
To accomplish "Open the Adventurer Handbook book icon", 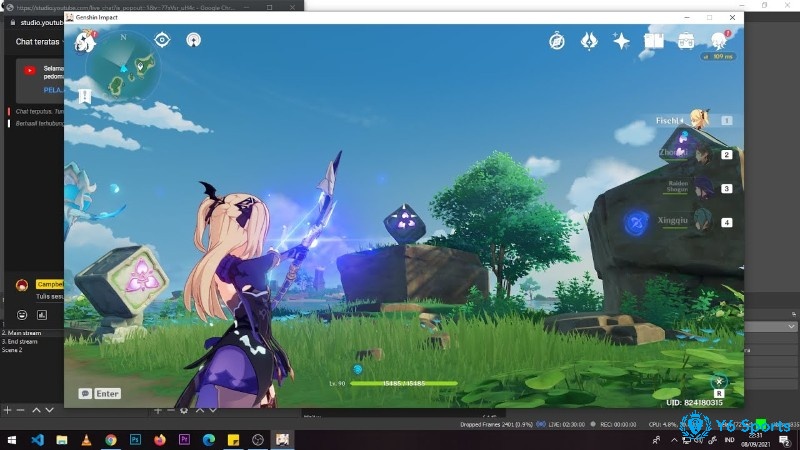I will [x=654, y=41].
